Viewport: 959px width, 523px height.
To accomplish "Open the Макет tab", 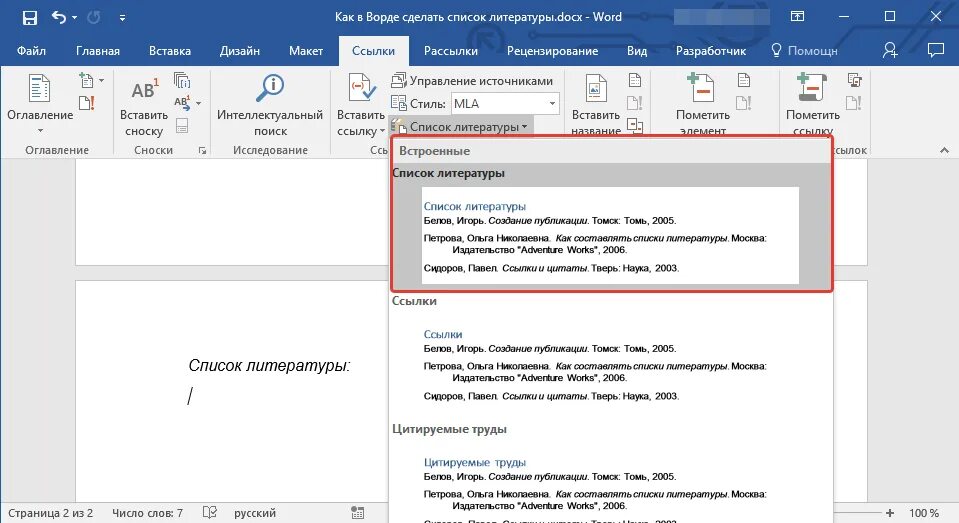I will tap(306, 51).
